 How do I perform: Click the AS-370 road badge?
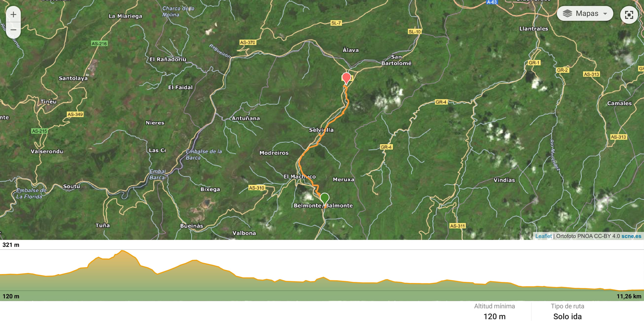point(248,42)
